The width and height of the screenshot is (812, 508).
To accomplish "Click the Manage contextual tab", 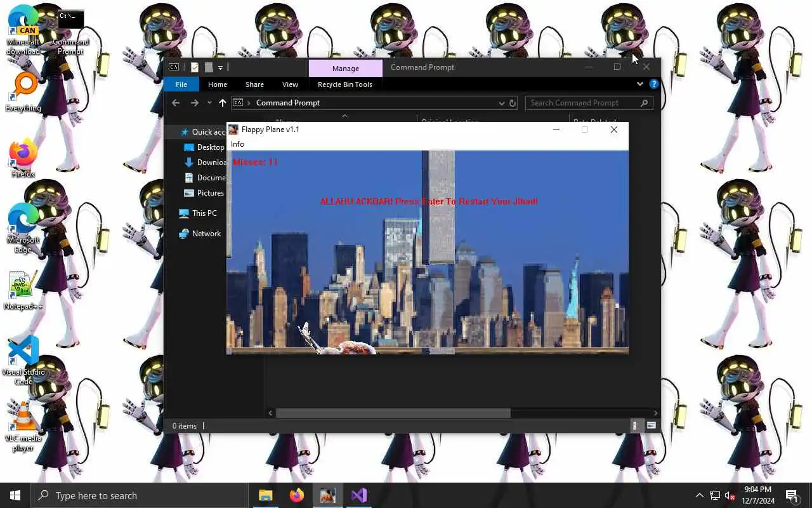I will pos(346,69).
